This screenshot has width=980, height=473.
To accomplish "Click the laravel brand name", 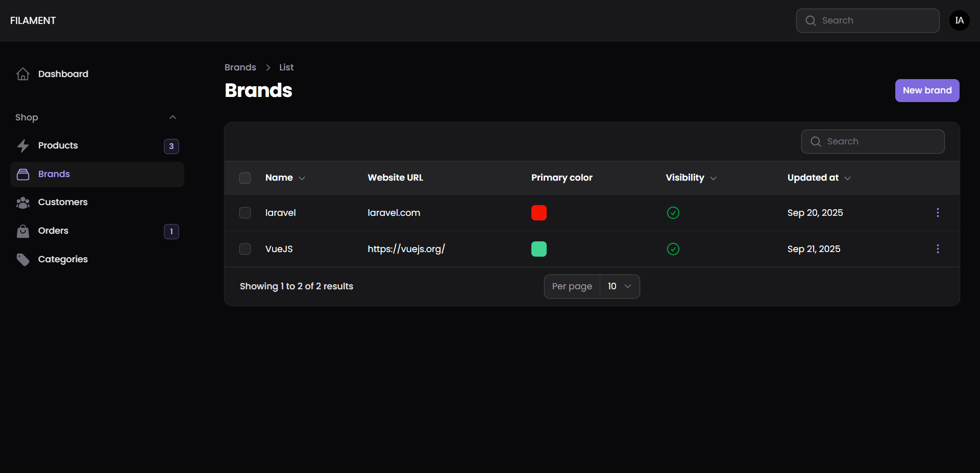I will click(x=281, y=213).
